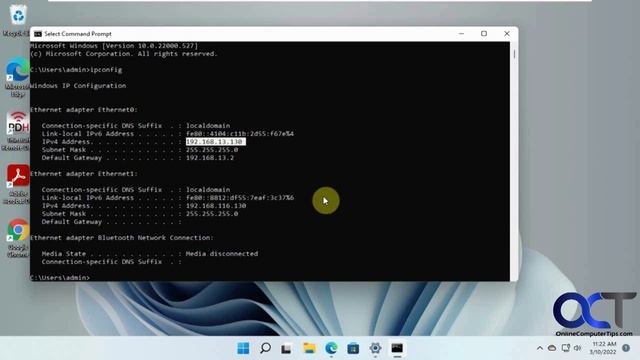This screenshot has width=640, height=360.
Task: Click the Bluetooth Network Connection adapter heading
Action: [x=122, y=238]
